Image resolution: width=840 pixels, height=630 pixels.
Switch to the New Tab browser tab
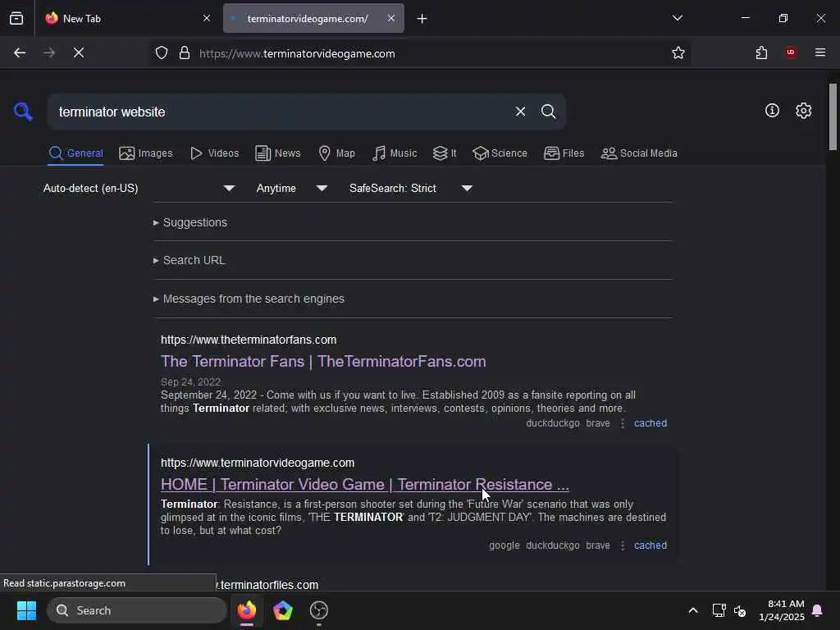pos(126,19)
